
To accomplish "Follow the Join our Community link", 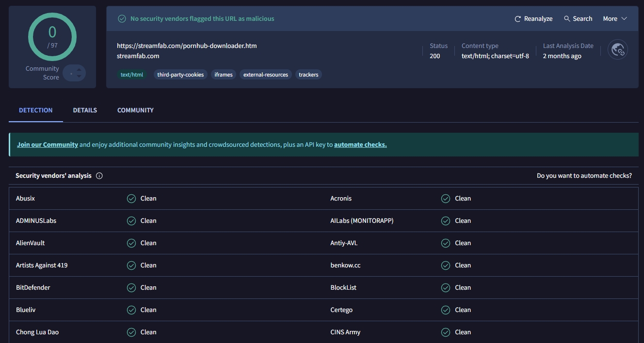I will click(x=48, y=145).
